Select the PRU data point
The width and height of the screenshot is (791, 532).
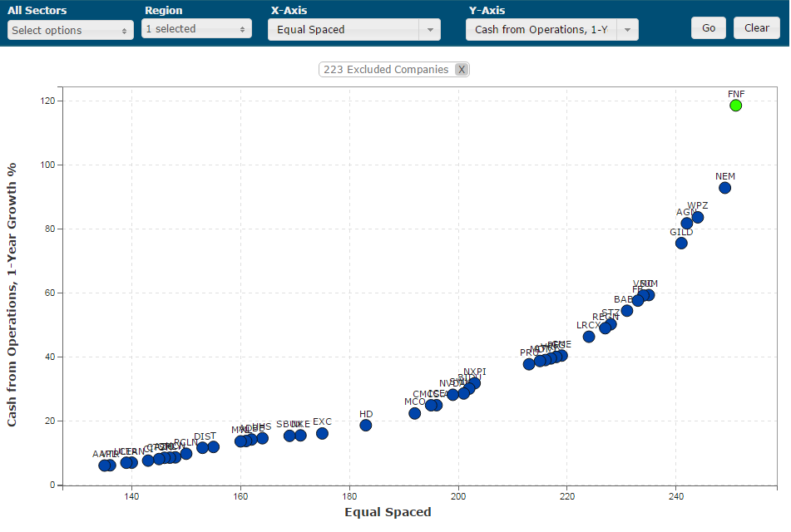pos(529,364)
